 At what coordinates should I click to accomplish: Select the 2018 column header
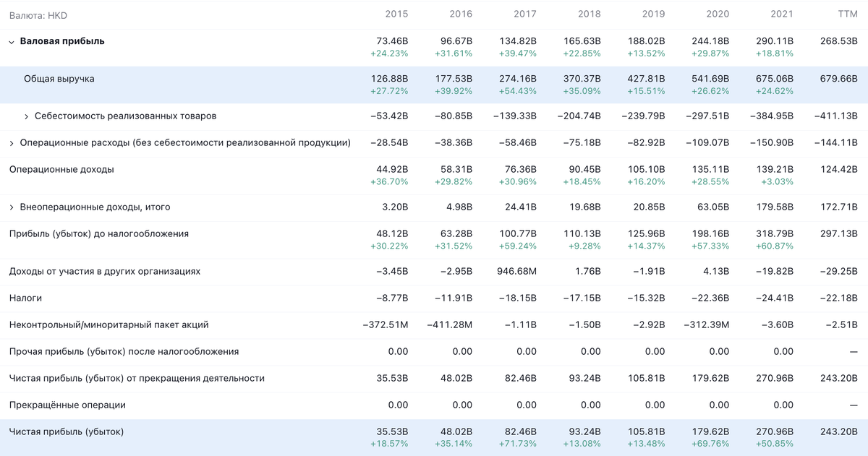click(590, 14)
